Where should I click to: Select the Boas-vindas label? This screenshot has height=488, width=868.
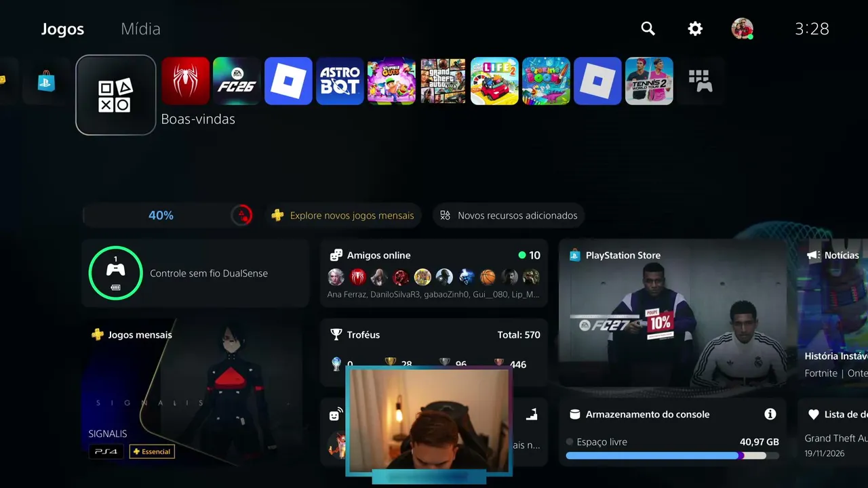[198, 119]
